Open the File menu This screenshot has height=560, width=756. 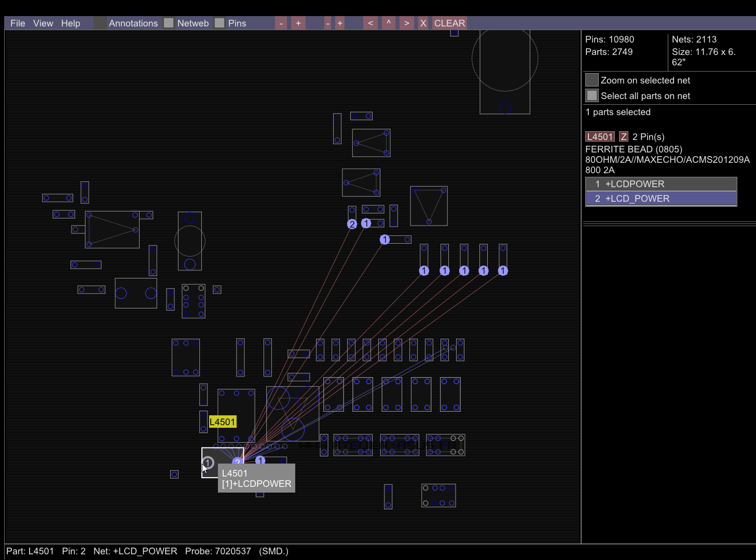[x=18, y=23]
